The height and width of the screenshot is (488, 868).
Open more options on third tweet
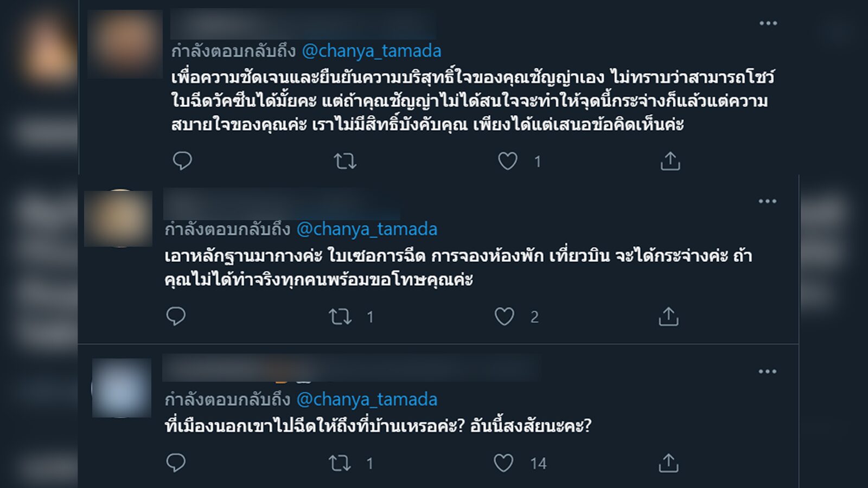pyautogui.click(x=767, y=371)
